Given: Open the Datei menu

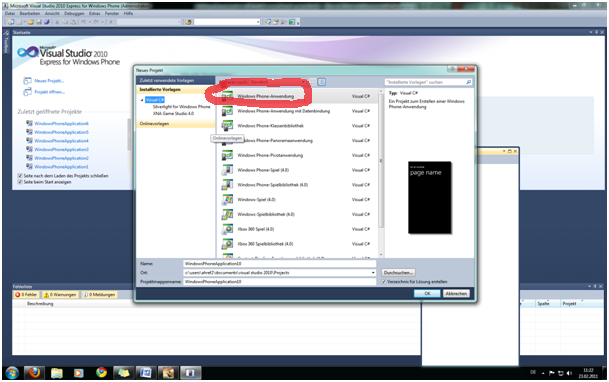Looking at the screenshot, I should tap(10, 14).
